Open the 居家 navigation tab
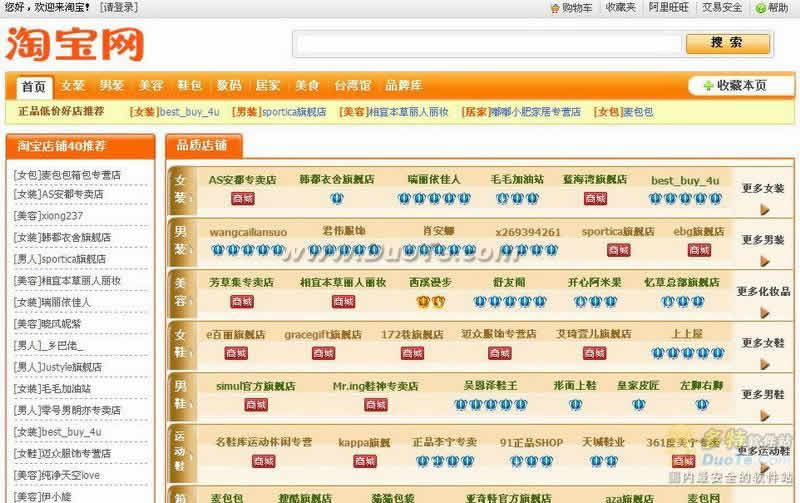This screenshot has height=503, width=800. [268, 85]
